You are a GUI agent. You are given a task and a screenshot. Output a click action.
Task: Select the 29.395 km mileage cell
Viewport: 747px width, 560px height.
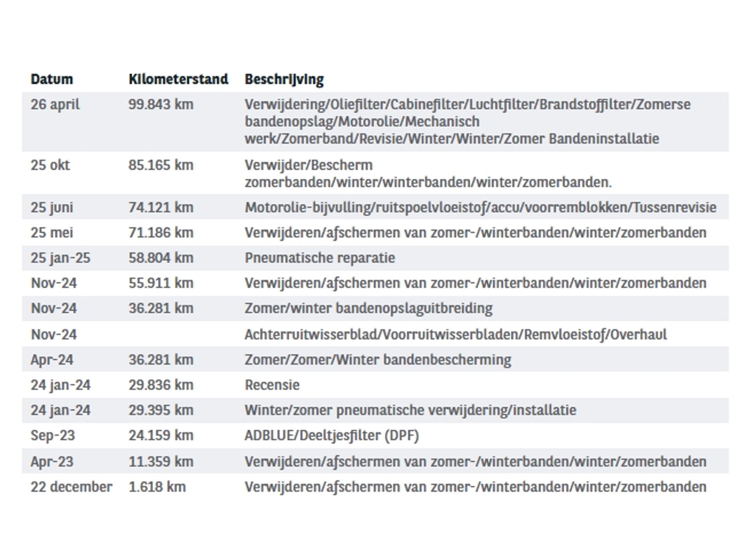[x=161, y=410]
